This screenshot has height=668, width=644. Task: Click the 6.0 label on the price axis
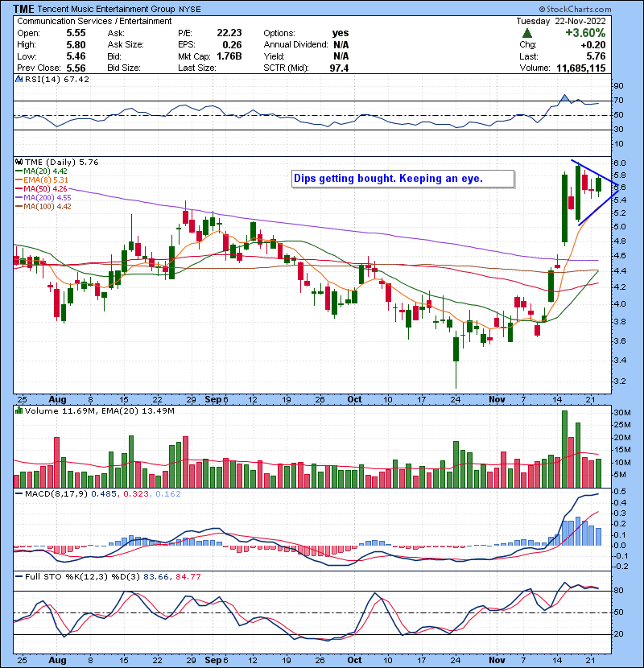(x=620, y=163)
